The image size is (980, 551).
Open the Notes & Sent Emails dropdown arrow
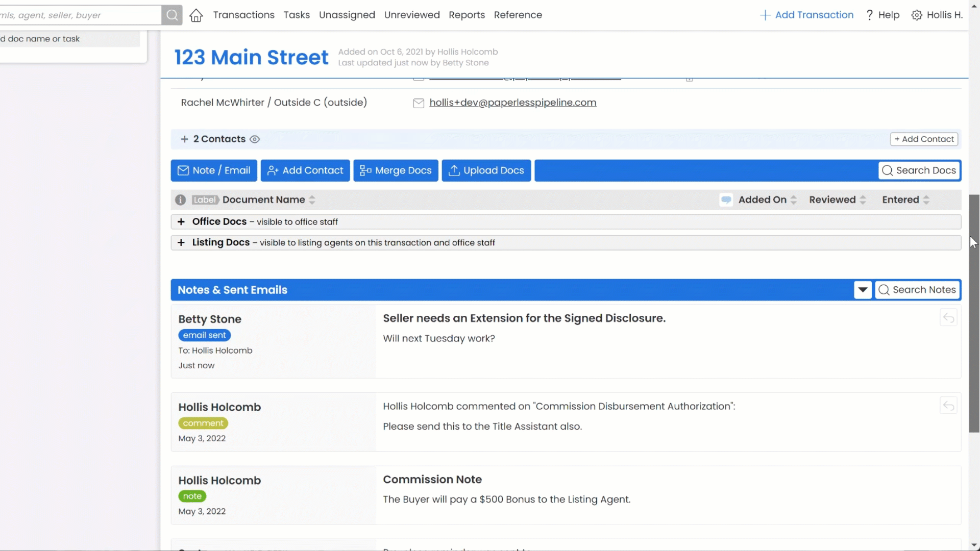pos(863,290)
